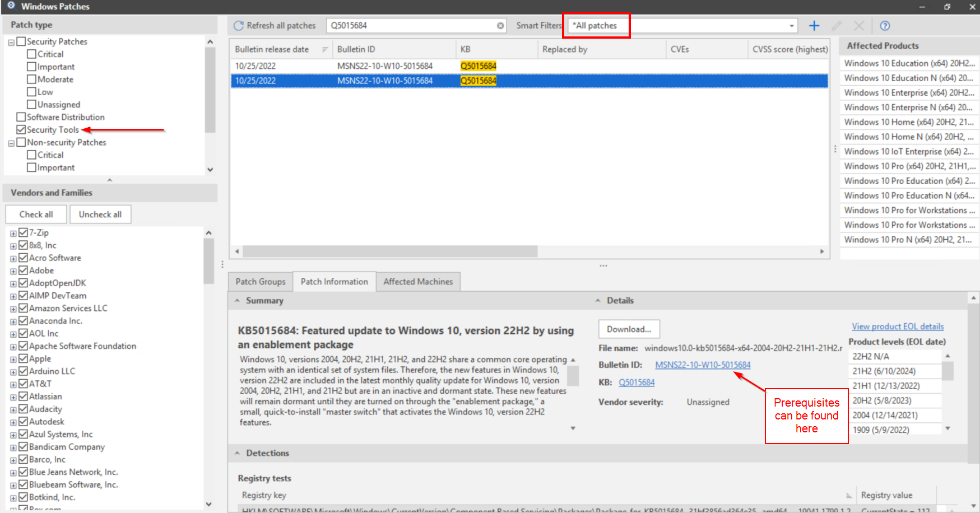Click the sort icon on Bulletin release date
Screen dimensions: 980x513
[324, 49]
